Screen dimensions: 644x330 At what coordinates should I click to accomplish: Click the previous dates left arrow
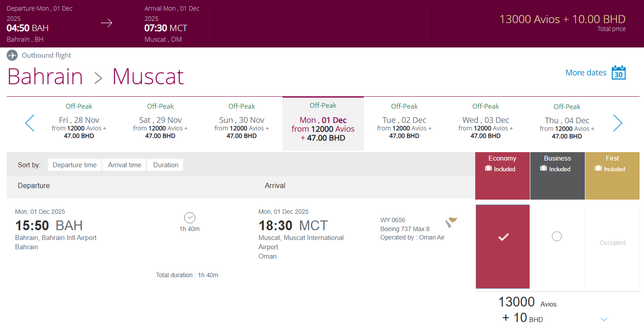tap(30, 123)
